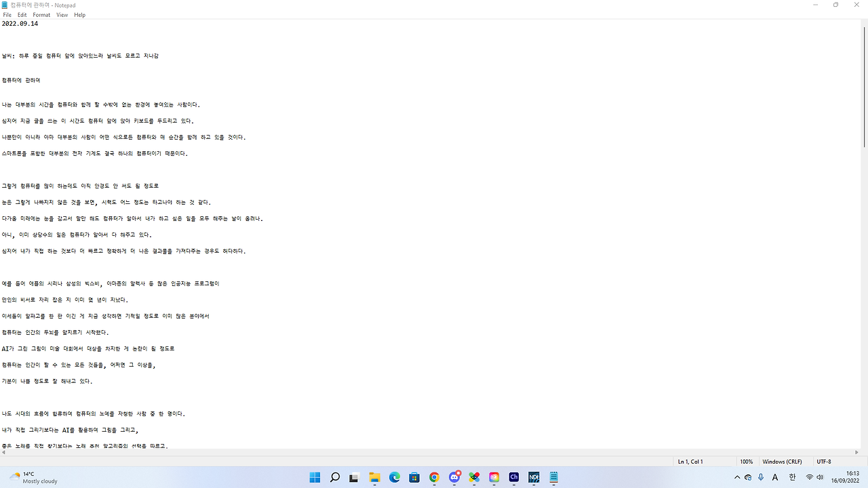Click the line beginning '아니, 이미 상당수의'
Image resolution: width=868 pixels, height=488 pixels.
77,235
